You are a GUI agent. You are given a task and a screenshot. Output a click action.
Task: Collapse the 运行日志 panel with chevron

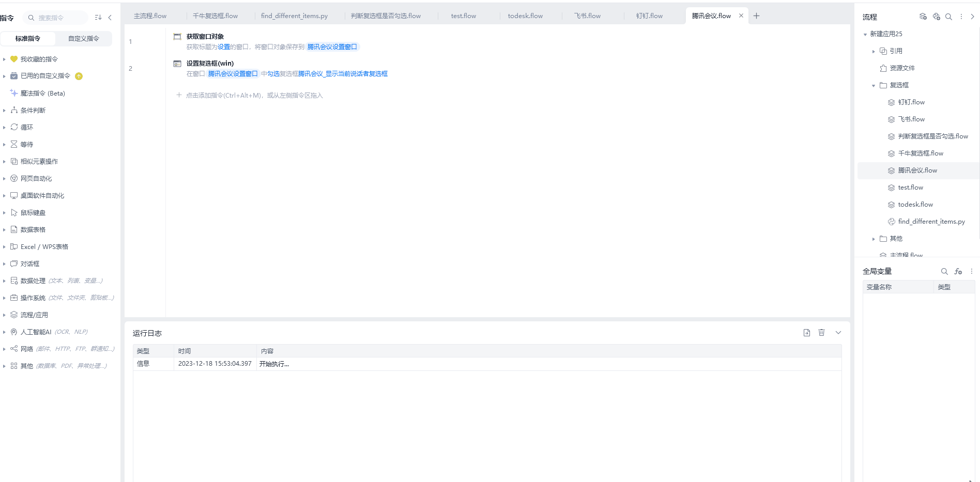click(x=838, y=333)
